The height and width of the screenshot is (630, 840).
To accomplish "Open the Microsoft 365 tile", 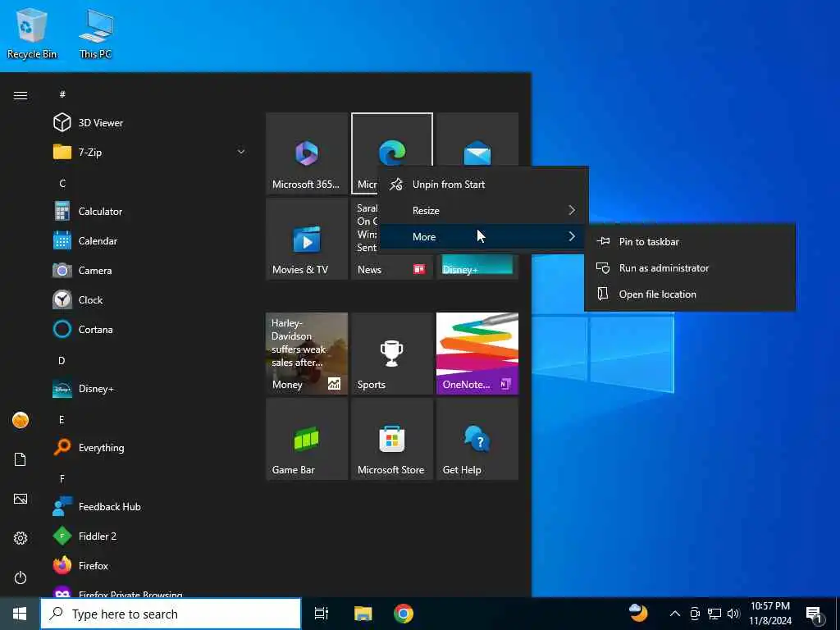I will point(307,153).
